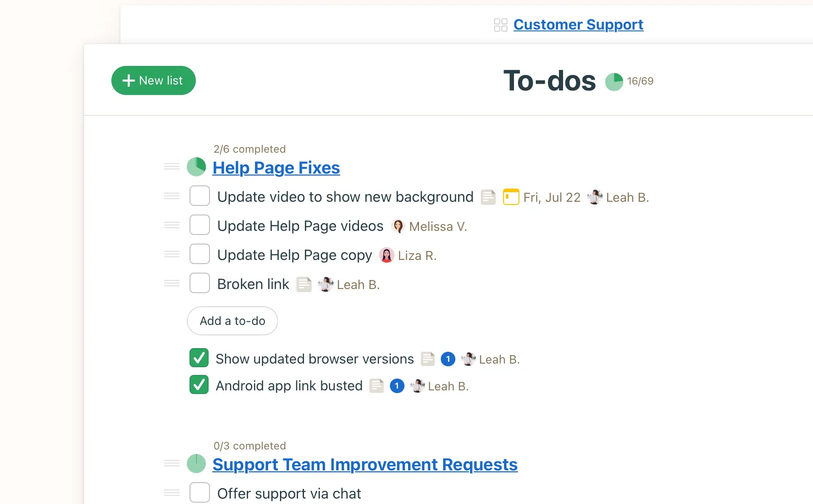This screenshot has height=504, width=813.
Task: Grab the drag handle next to Broken link
Action: (x=171, y=283)
